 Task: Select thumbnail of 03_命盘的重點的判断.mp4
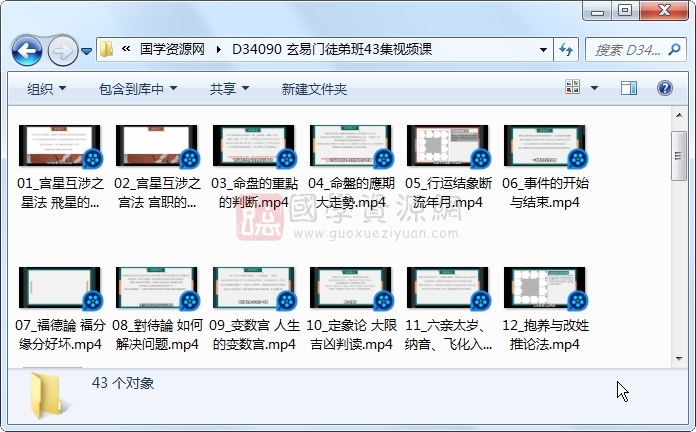(254, 146)
